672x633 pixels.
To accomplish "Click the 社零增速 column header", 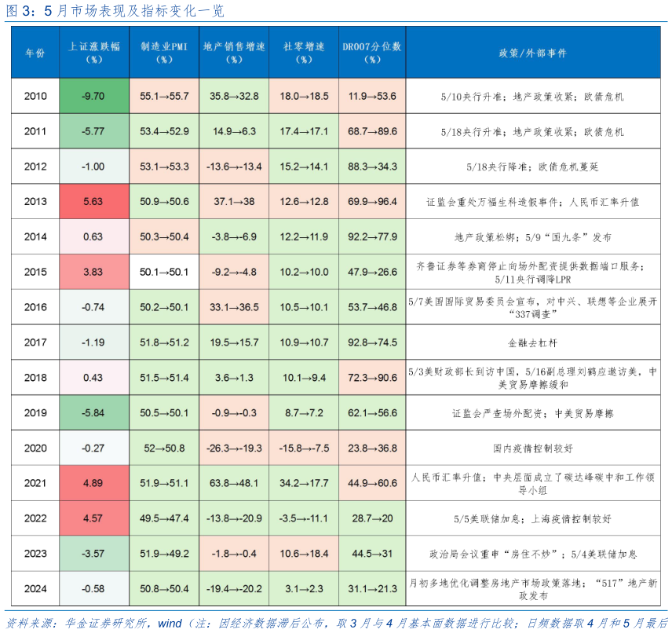I will click(302, 53).
